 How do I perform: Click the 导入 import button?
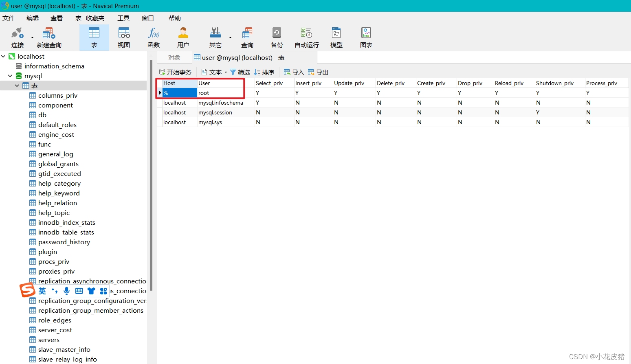tap(294, 72)
